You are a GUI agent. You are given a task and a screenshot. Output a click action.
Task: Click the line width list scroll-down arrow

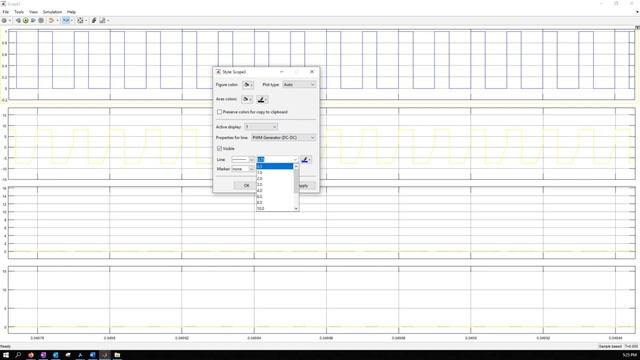pyautogui.click(x=296, y=209)
